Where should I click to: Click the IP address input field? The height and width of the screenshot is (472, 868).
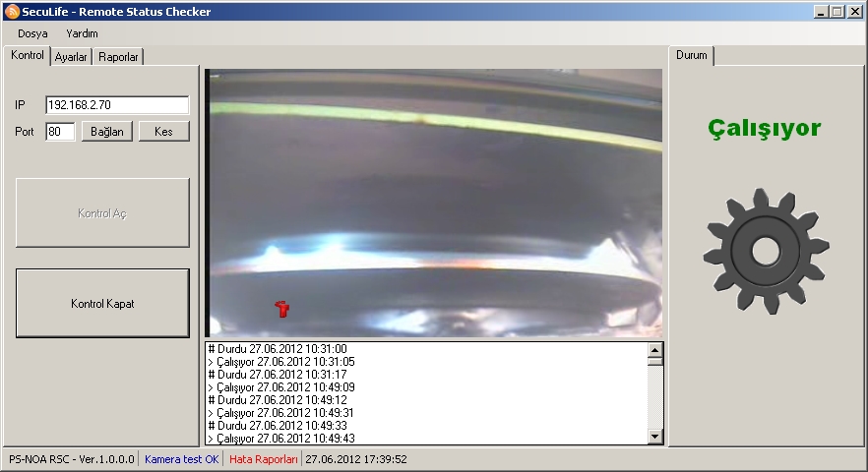click(117, 105)
